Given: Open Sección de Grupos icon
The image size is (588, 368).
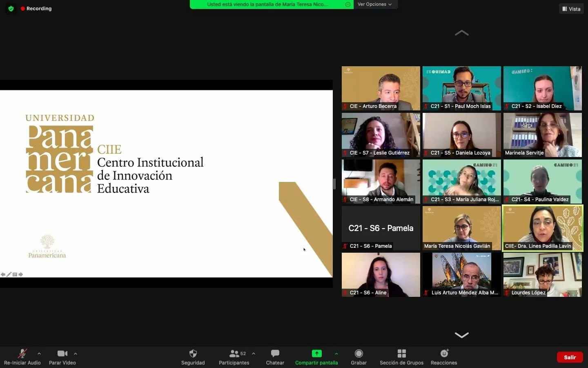Looking at the screenshot, I should pyautogui.click(x=402, y=353).
